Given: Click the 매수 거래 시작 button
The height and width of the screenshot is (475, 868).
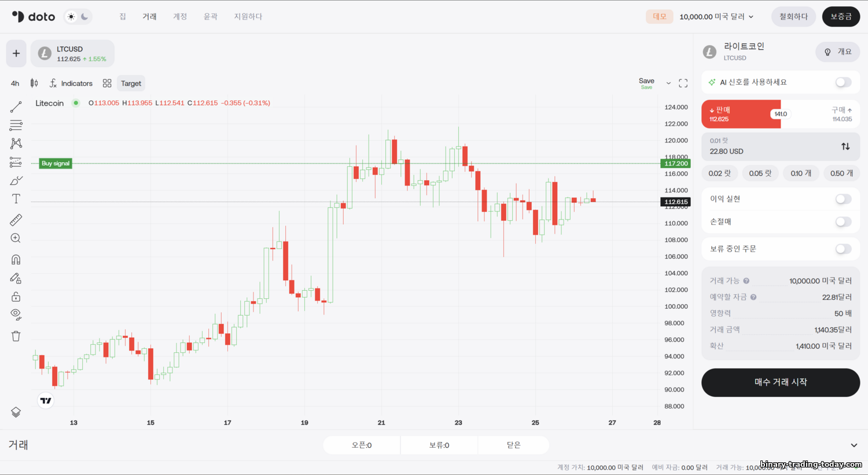Looking at the screenshot, I should coord(780,382).
